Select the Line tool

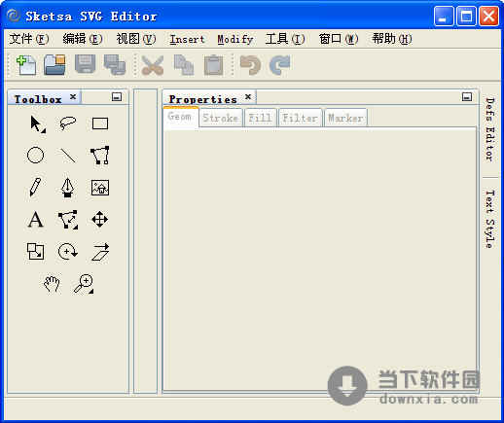[x=68, y=156]
